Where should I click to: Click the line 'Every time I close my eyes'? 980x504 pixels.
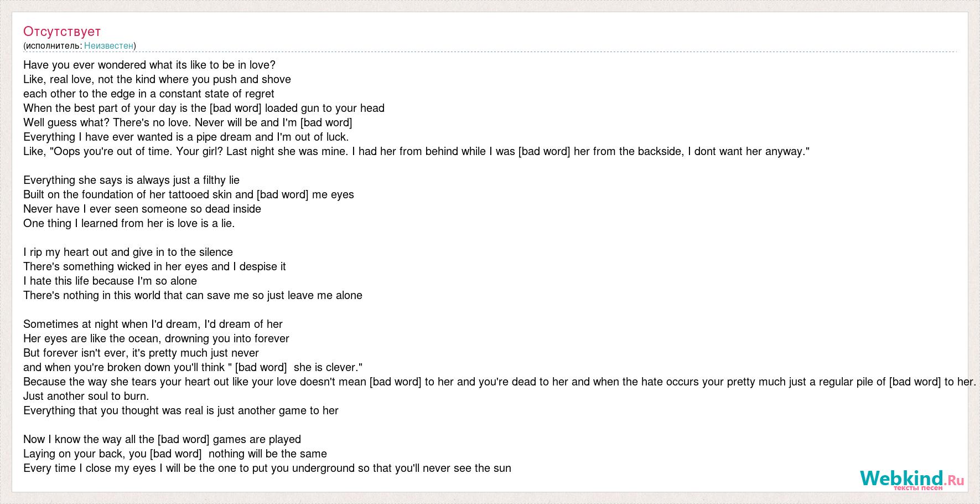[x=267, y=468]
